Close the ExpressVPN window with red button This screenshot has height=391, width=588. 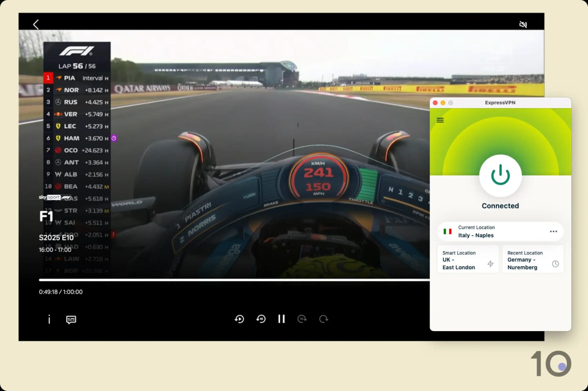pos(435,103)
